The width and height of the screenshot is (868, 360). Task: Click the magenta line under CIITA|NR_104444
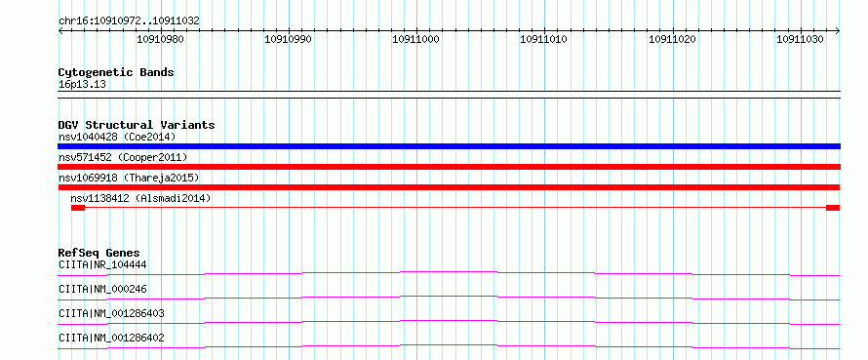(x=449, y=273)
